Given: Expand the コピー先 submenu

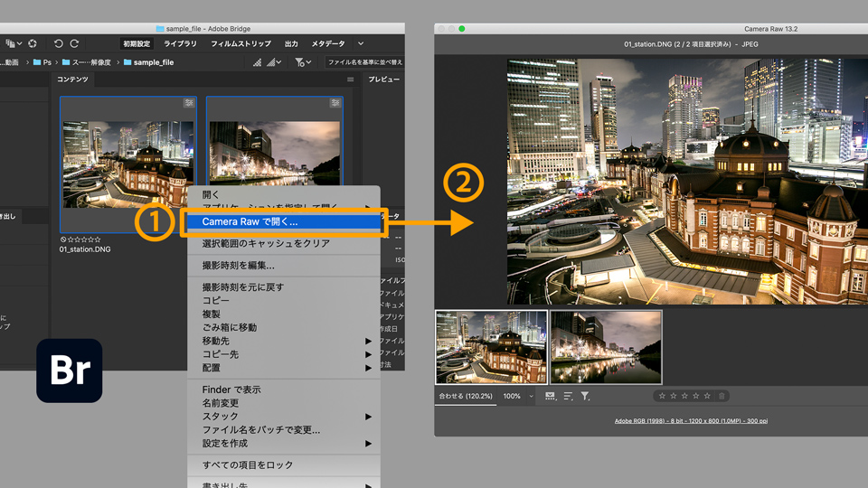Looking at the screenshot, I should (284, 354).
